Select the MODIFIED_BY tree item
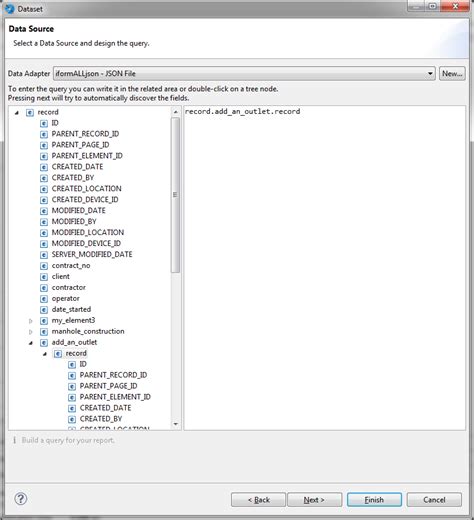The image size is (474, 520). (74, 221)
